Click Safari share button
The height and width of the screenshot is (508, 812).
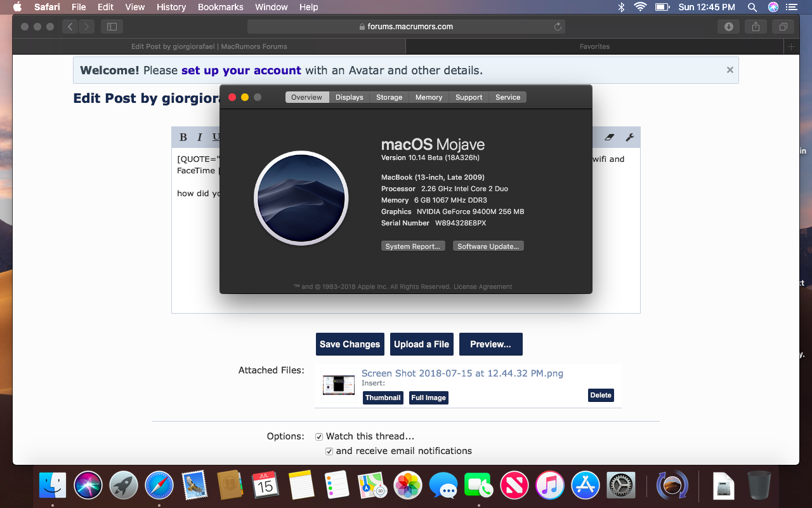pyautogui.click(x=756, y=27)
